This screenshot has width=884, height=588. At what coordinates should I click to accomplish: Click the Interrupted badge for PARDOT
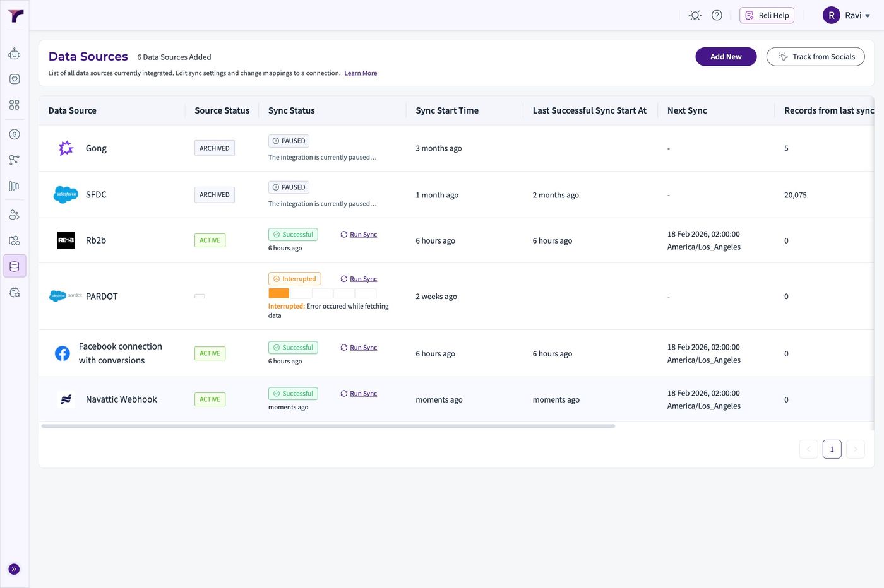coord(294,279)
